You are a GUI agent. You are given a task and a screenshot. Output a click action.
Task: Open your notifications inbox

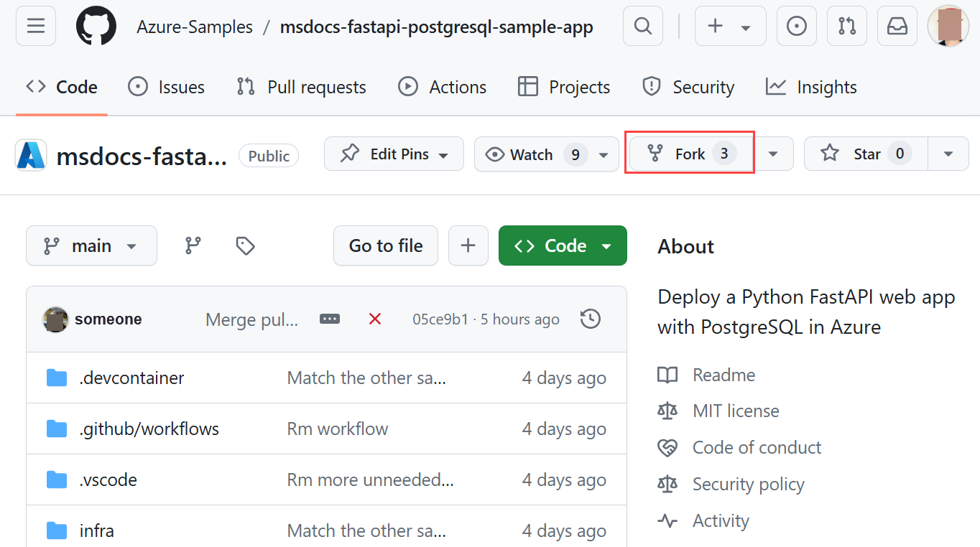tap(897, 26)
